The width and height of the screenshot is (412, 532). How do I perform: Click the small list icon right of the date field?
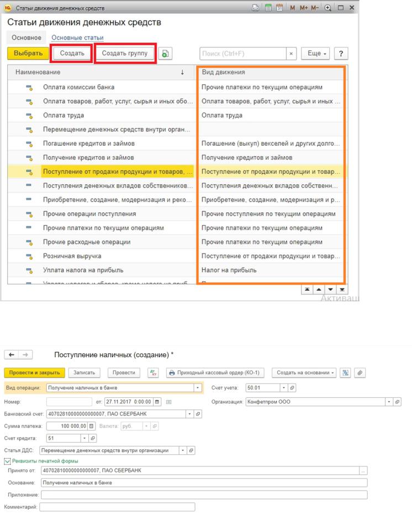click(169, 402)
